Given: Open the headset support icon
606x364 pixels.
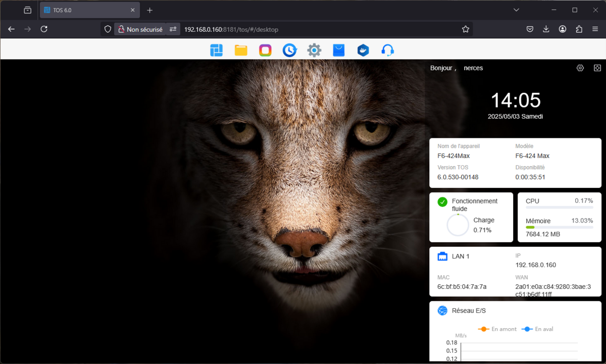Looking at the screenshot, I should 388,50.
